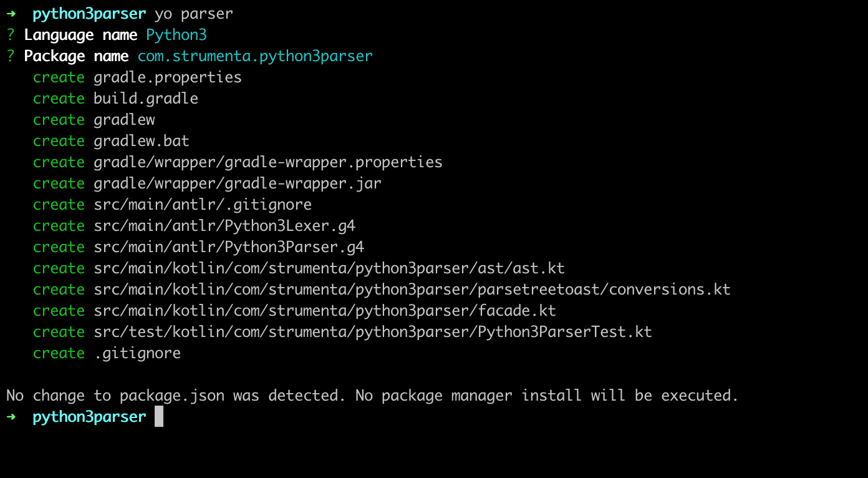Viewport: 868px width, 478px height.
Task: Click the ast/ast.kt file path
Action: click(329, 268)
